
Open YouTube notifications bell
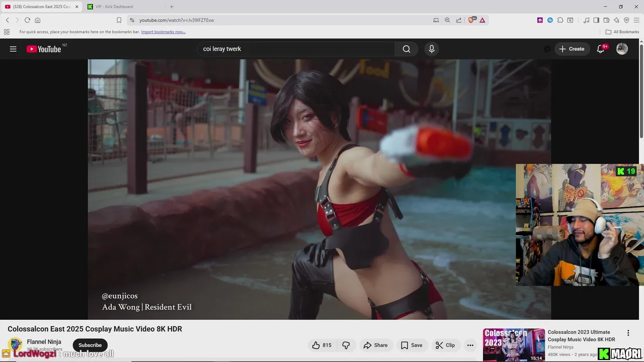tap(601, 49)
